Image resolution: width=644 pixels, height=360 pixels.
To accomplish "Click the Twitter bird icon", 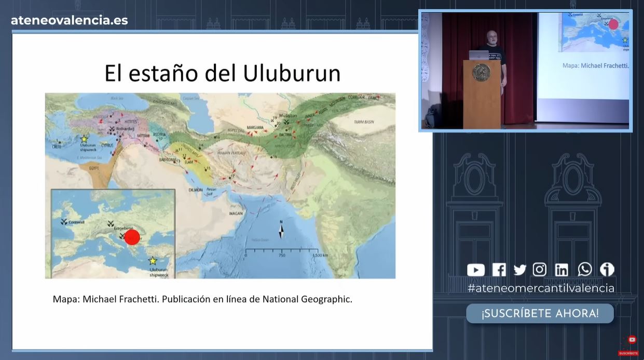I will 519,270.
